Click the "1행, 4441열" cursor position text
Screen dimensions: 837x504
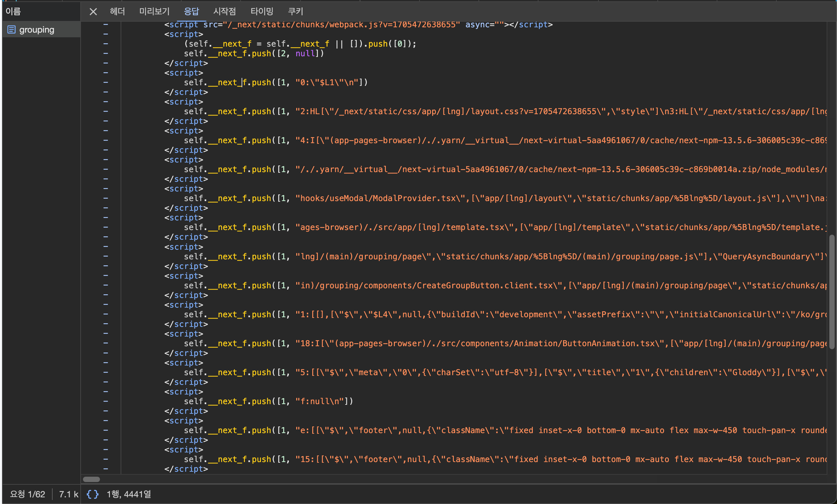pos(129,494)
